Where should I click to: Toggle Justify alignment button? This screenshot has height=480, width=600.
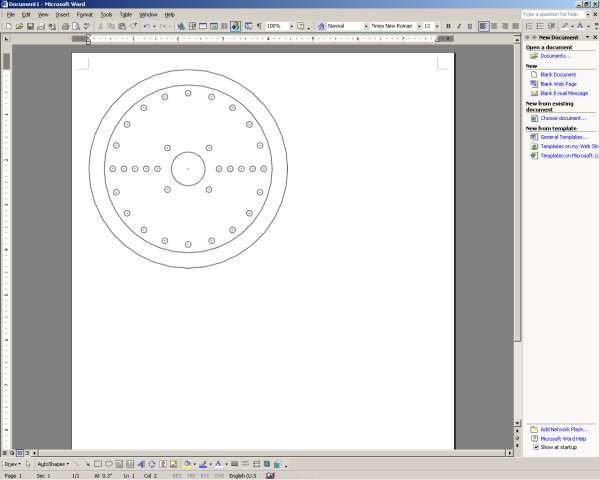(515, 26)
